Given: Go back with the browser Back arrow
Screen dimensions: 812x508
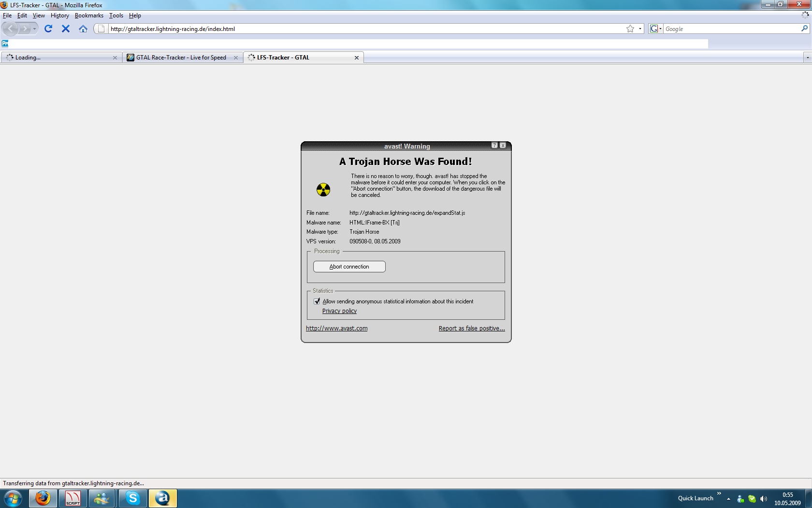Looking at the screenshot, I should (11, 29).
